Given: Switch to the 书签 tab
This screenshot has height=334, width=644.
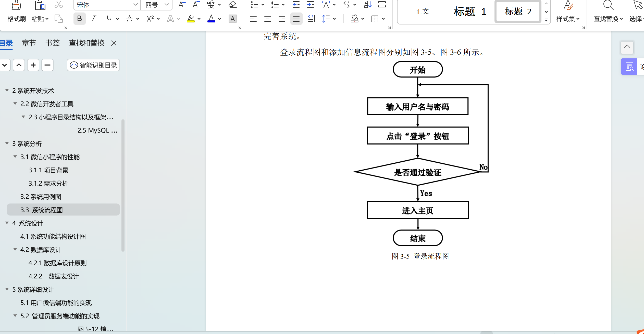Looking at the screenshot, I should [x=52, y=43].
